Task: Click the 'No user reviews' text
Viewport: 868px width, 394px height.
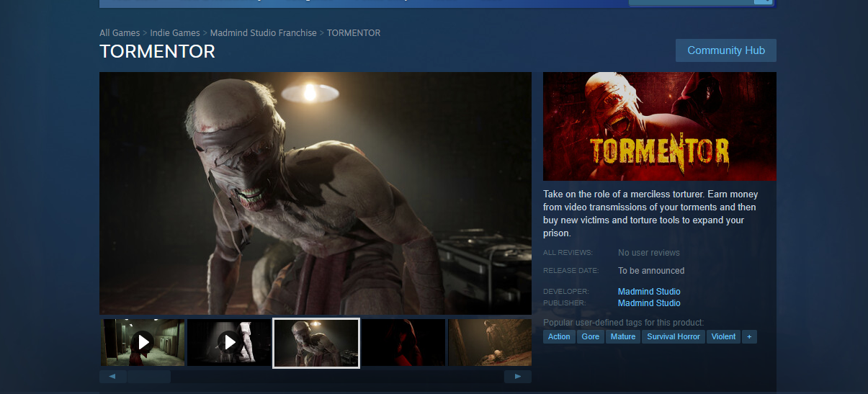Action: coord(649,253)
